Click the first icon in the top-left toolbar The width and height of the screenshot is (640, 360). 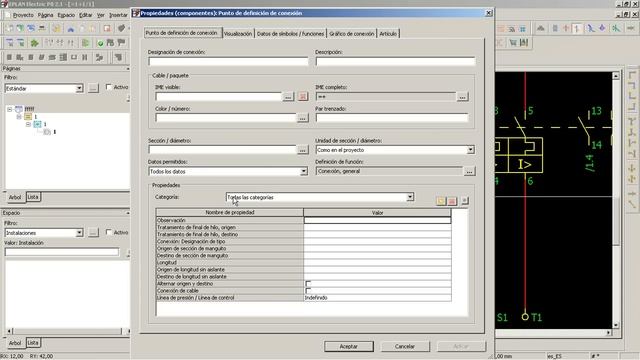9,29
